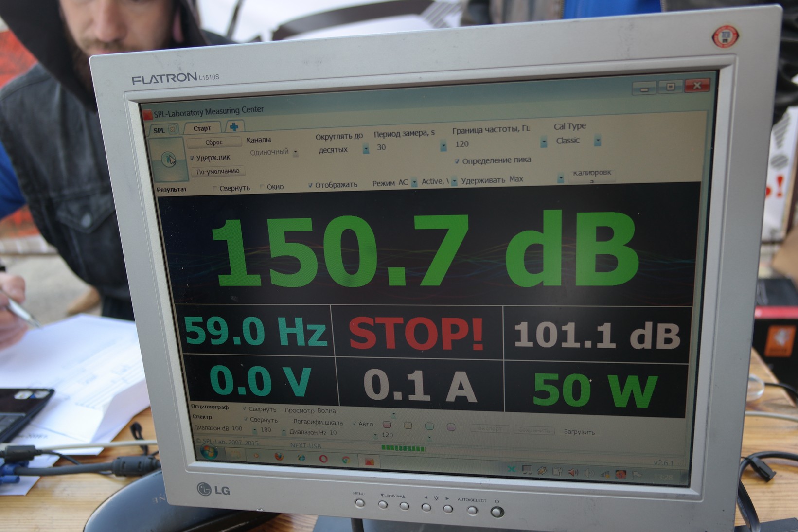798x532 pixels.
Task: Expand the Cal Type Classic dropdown
Action: point(598,141)
